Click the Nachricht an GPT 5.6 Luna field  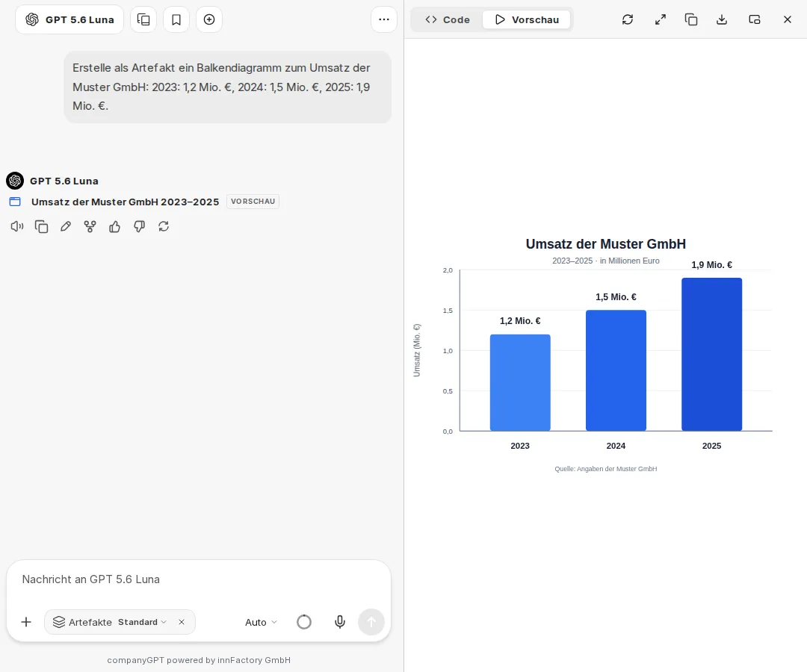[x=199, y=579]
